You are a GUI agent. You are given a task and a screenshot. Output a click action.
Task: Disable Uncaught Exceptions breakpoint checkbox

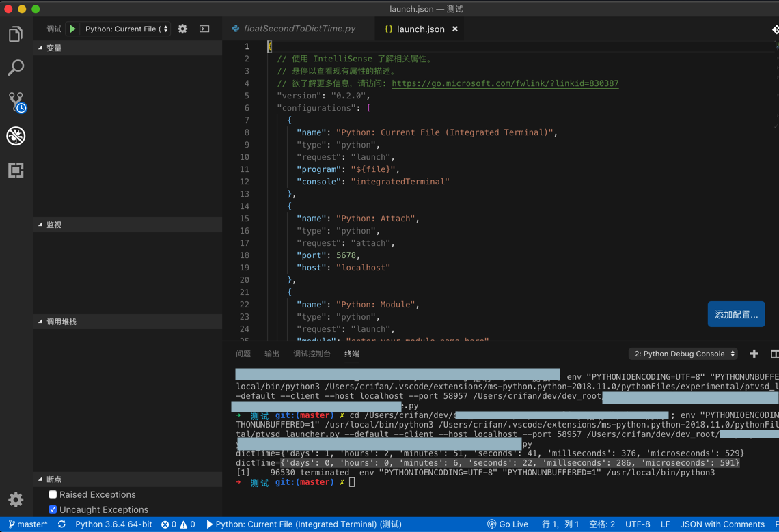coord(53,509)
